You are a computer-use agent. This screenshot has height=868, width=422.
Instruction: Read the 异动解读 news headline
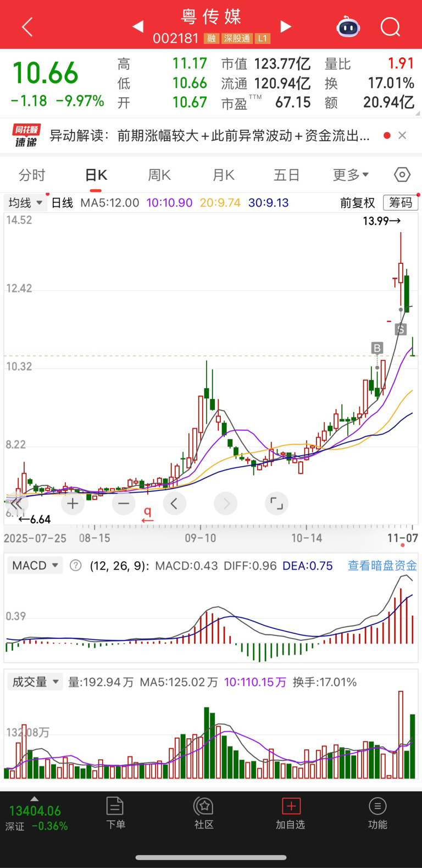coord(209,135)
